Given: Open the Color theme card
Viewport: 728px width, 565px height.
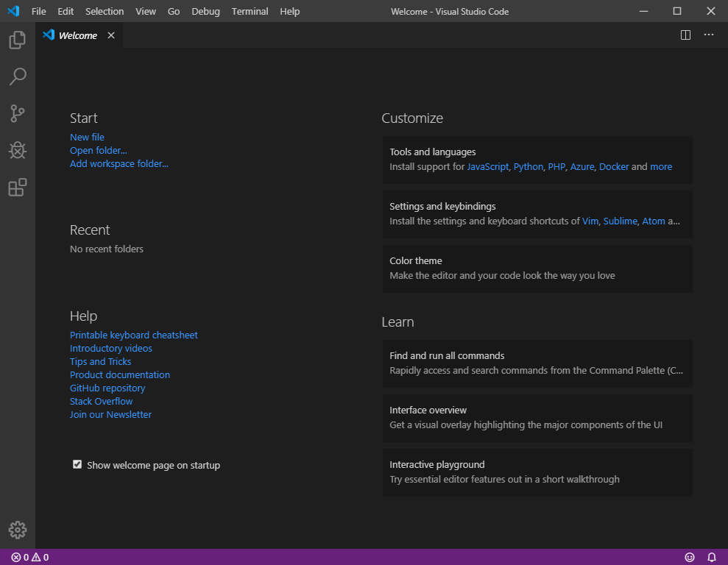Looking at the screenshot, I should point(537,269).
